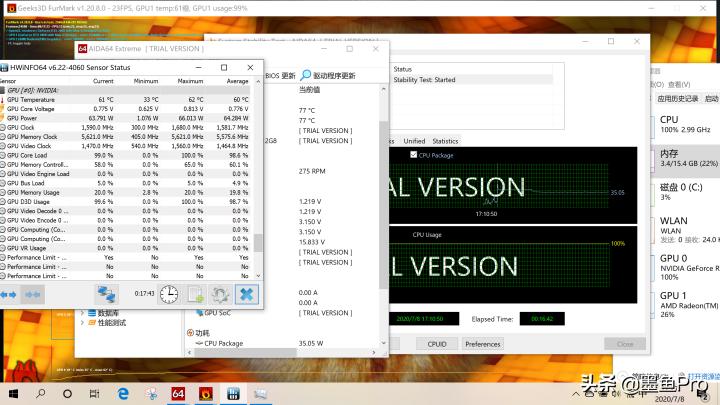
Task: Open the Windows Start menu
Action: point(13,394)
